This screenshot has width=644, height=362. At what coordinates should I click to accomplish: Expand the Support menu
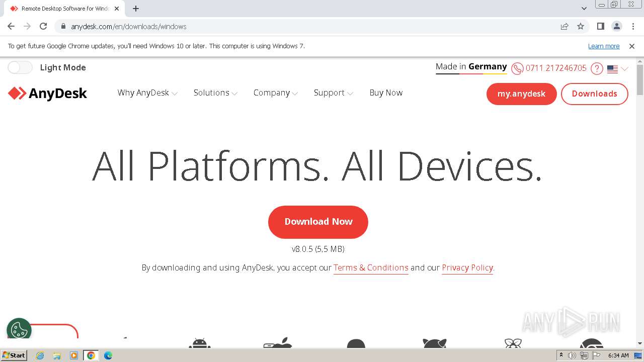point(334,93)
